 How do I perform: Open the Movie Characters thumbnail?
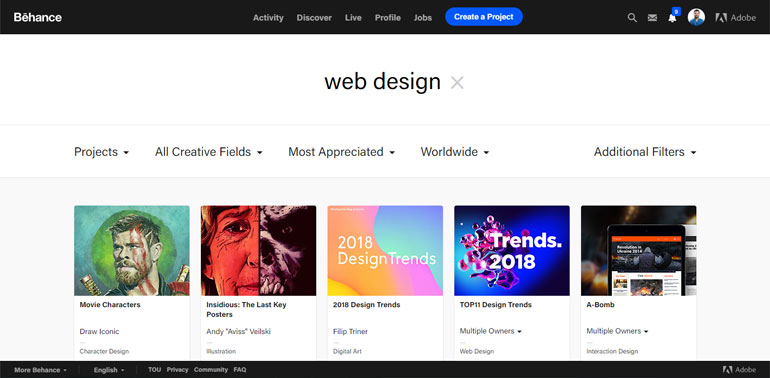[x=132, y=250]
